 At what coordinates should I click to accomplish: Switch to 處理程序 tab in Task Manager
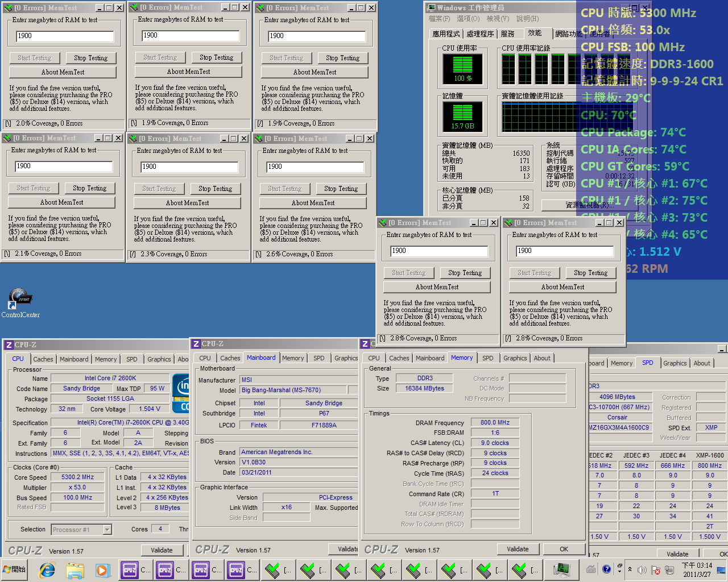point(480,34)
